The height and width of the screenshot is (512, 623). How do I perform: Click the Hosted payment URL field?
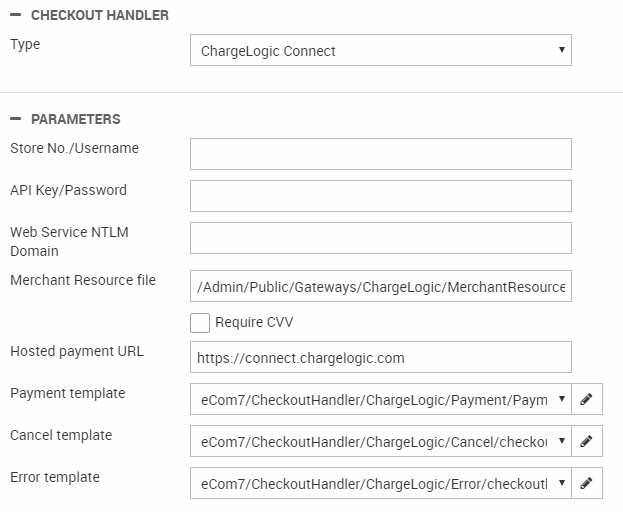click(x=380, y=357)
